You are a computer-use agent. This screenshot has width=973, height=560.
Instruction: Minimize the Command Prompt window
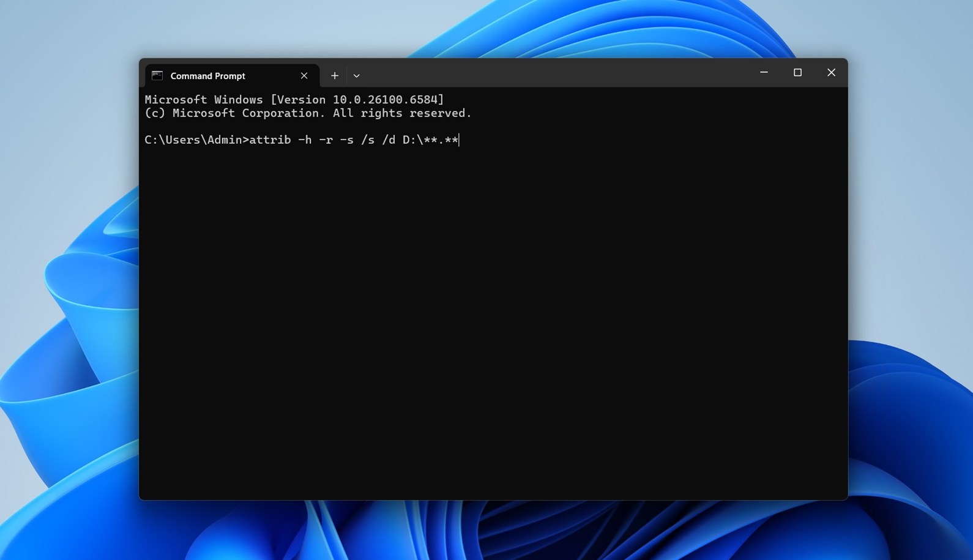point(764,73)
